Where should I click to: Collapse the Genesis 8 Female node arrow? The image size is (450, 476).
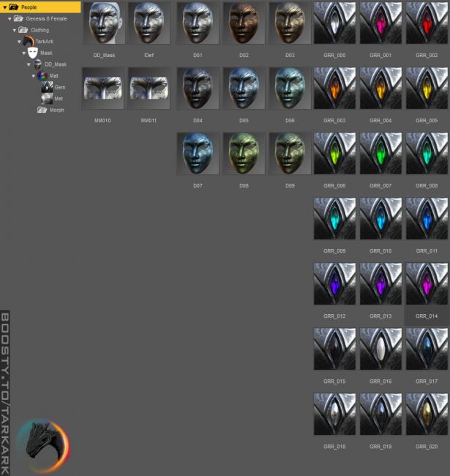[10, 18]
